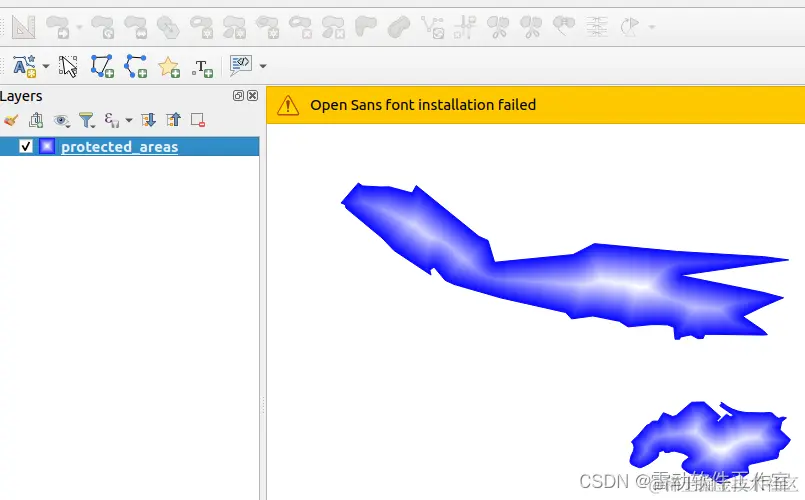Screen dimensions: 805x500
Task: Open Manage Map Themes eye dropdown
Action: (62, 121)
